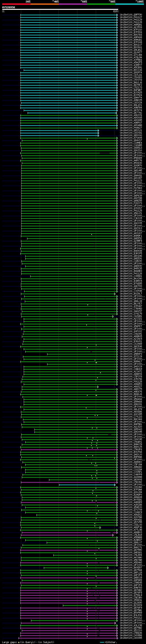146x644 pixels.
Task: Select hit label UniRef100_Q56FE7
Action: (x=131, y=326)
